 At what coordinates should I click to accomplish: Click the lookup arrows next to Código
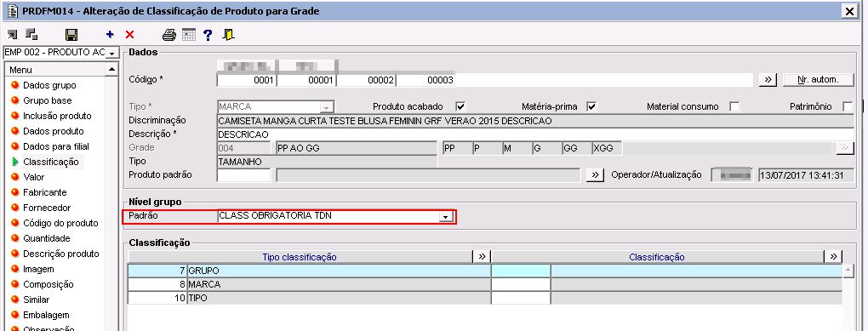768,80
